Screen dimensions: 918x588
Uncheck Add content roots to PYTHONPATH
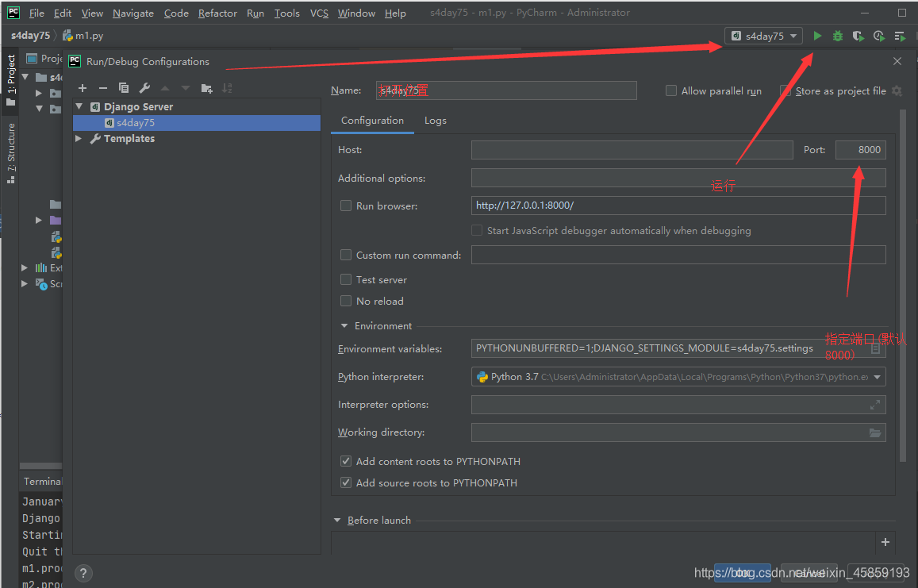[346, 462]
